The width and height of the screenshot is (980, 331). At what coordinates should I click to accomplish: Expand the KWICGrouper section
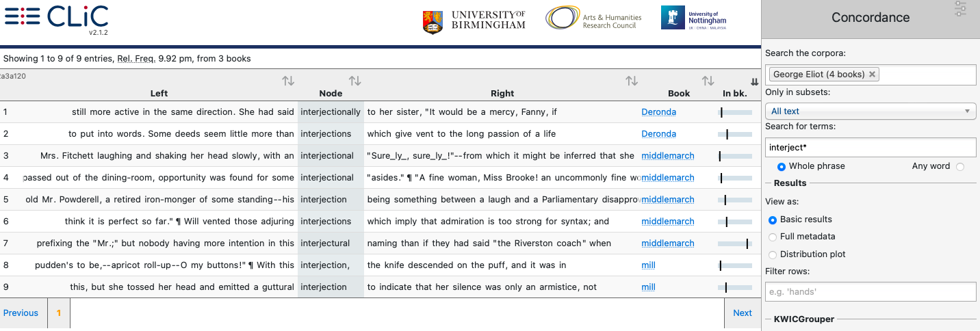click(x=803, y=319)
